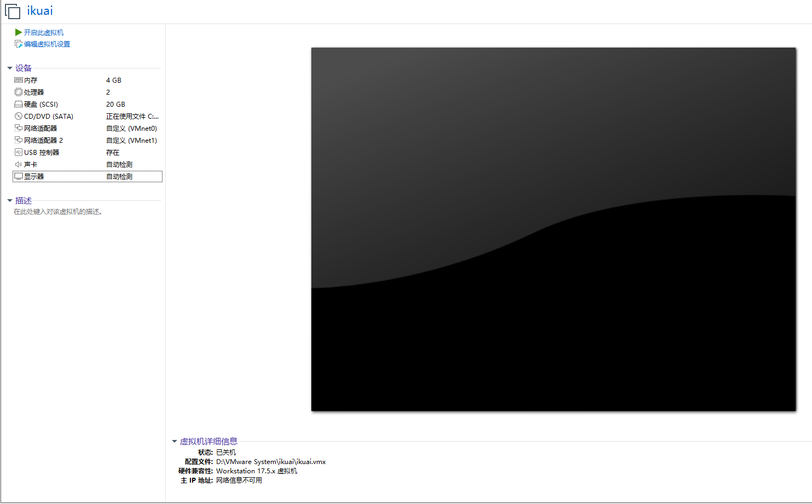
Task: Click the description input placeholder text
Action: pos(58,211)
